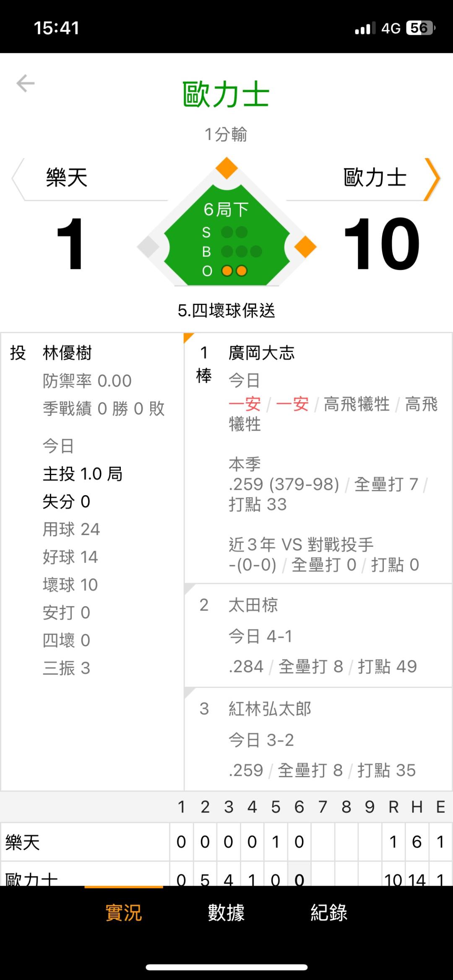Screen dimensions: 453x980
Task: Tap the grey third base diamond
Action: point(148,247)
